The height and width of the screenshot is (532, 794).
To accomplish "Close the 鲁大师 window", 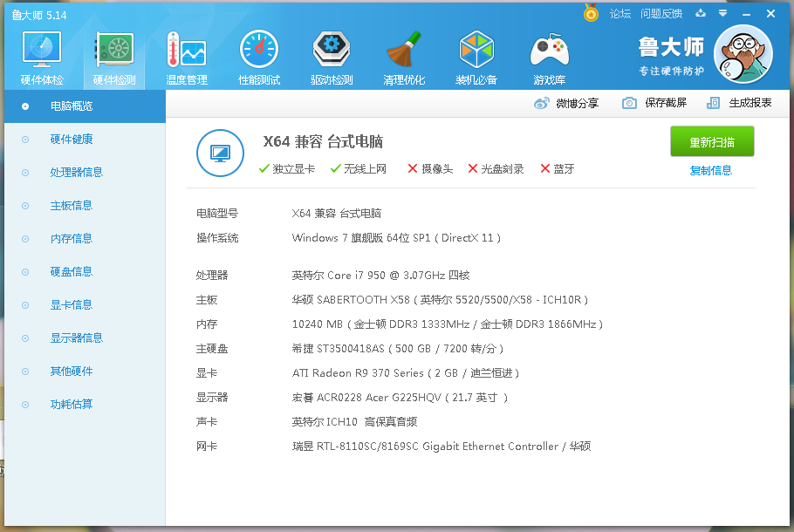I will click(x=770, y=14).
